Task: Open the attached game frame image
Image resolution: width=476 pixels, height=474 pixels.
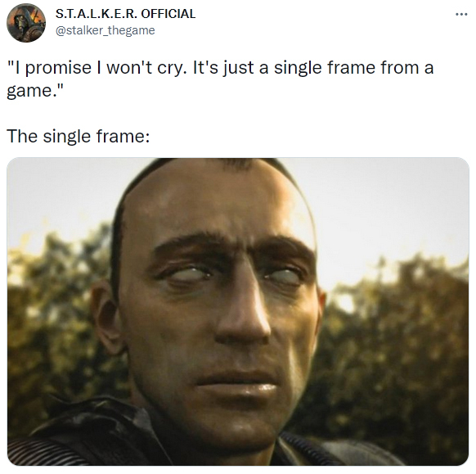Action: tap(238, 311)
